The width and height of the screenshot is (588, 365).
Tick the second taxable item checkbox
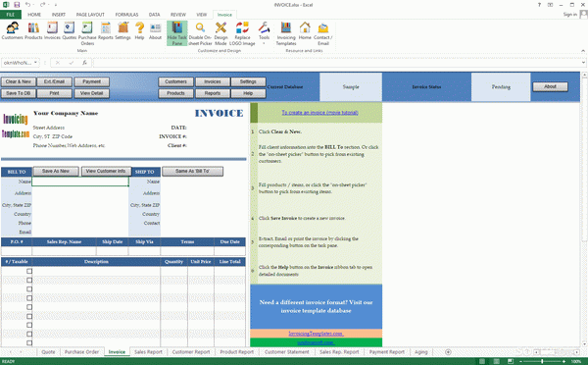coord(29,281)
